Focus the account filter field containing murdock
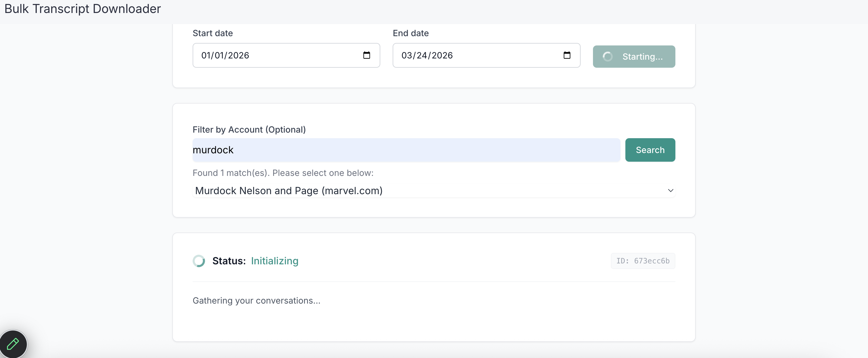868x358 pixels. [x=406, y=150]
